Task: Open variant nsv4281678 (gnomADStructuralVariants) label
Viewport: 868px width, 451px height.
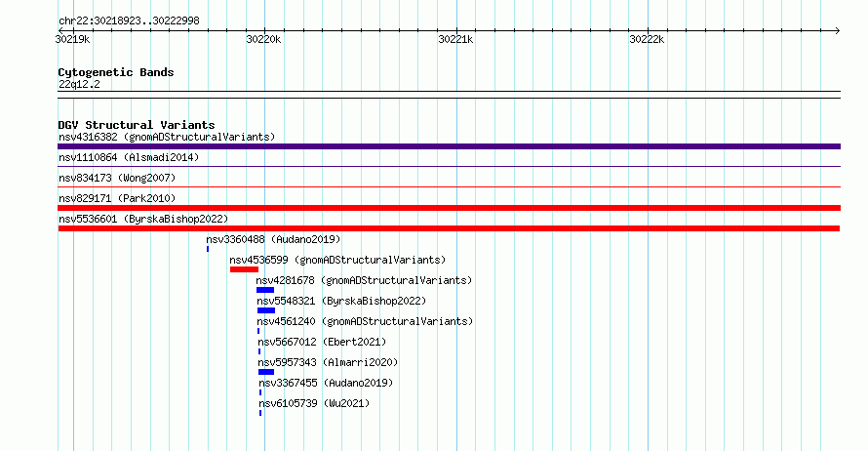Action: pyautogui.click(x=364, y=280)
